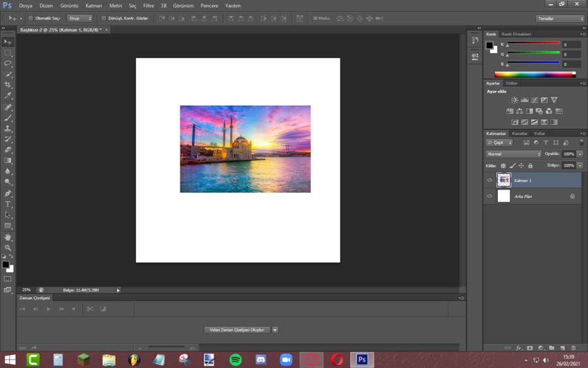This screenshot has width=588, height=368.
Task: Select the Lasso tool
Action: click(7, 63)
